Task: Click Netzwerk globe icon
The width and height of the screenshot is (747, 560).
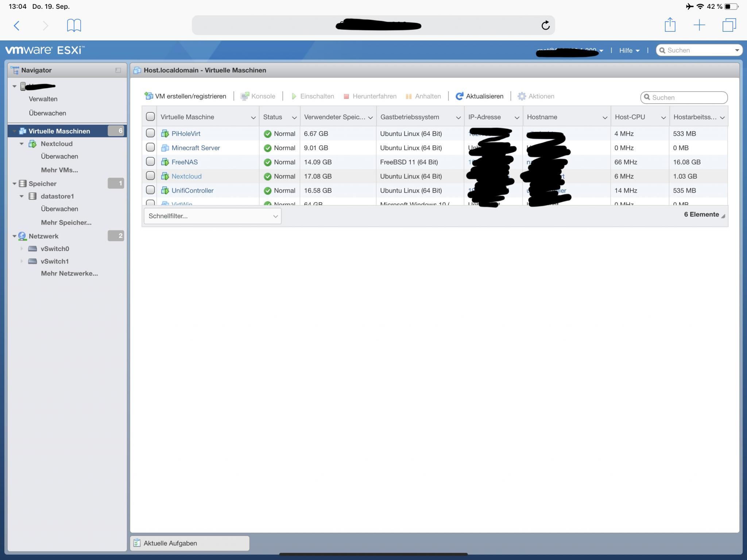Action: (22, 236)
